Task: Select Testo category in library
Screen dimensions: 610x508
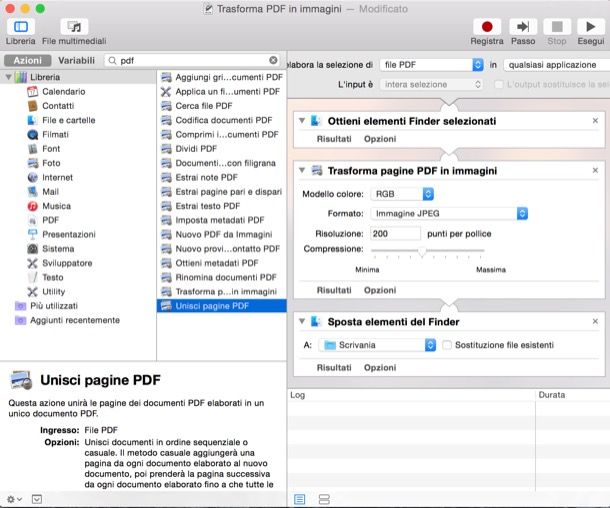Action: [53, 277]
